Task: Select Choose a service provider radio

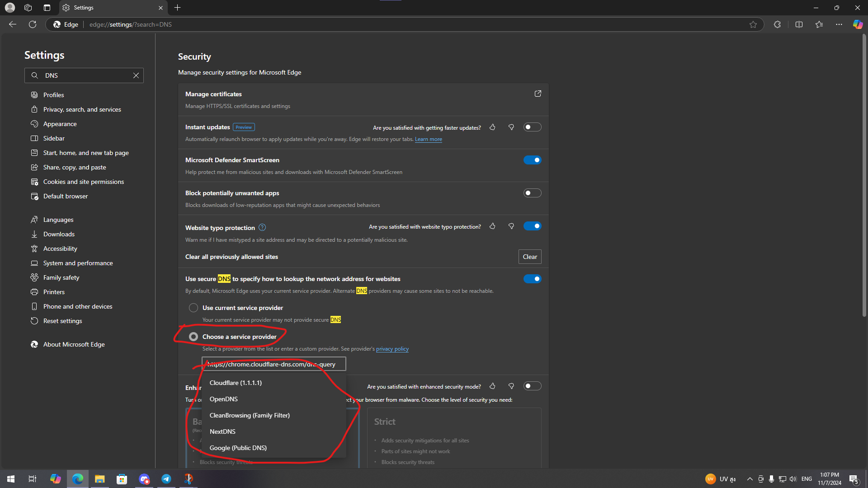Action: pyautogui.click(x=193, y=337)
